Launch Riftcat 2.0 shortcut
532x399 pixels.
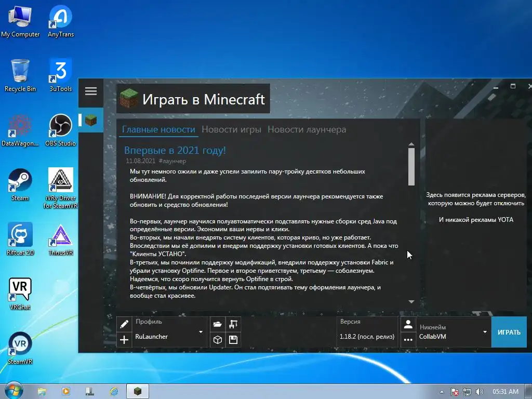tap(20, 239)
